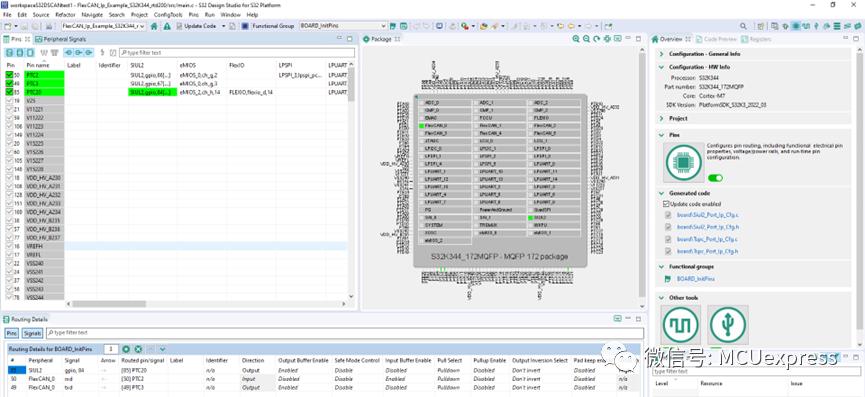Image resolution: width=865 pixels, height=397 pixels.
Task: Uncheck the PTC3 pin 49 checkbox
Action: click(9, 83)
